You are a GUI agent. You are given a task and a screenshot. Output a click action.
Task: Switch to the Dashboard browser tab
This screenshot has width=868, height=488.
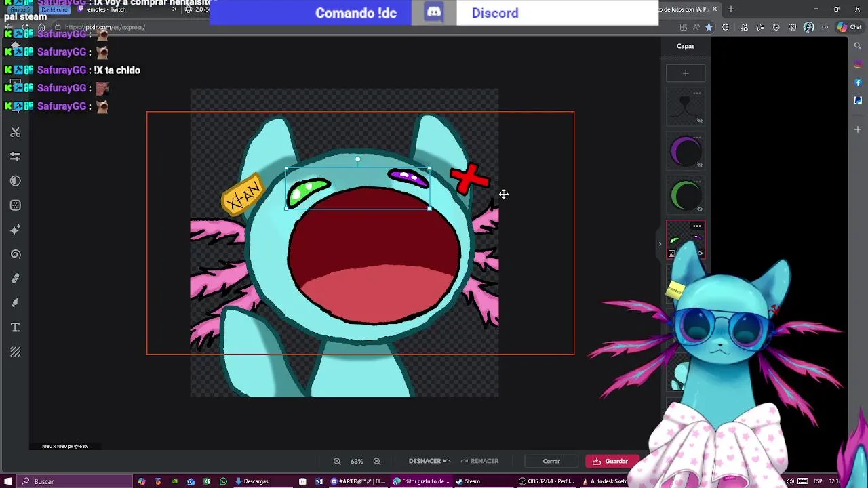click(53, 10)
